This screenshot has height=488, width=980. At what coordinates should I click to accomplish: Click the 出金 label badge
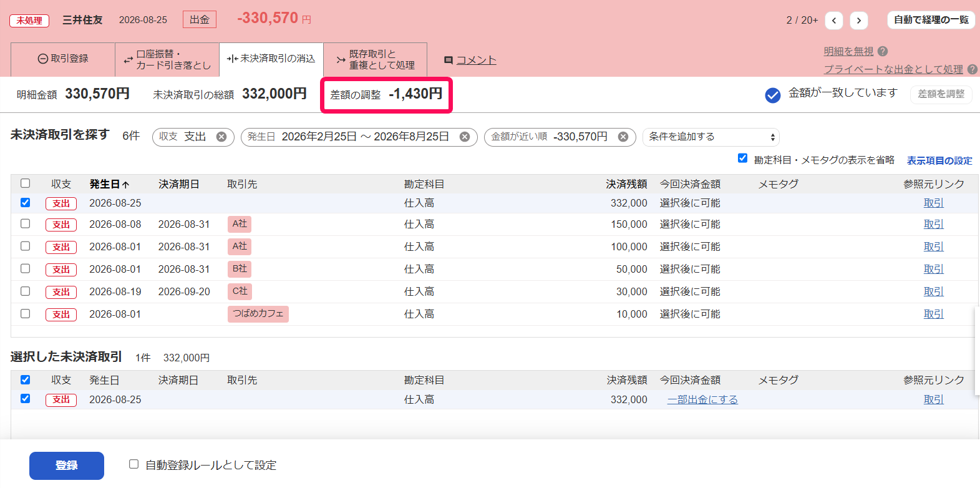pos(200,19)
